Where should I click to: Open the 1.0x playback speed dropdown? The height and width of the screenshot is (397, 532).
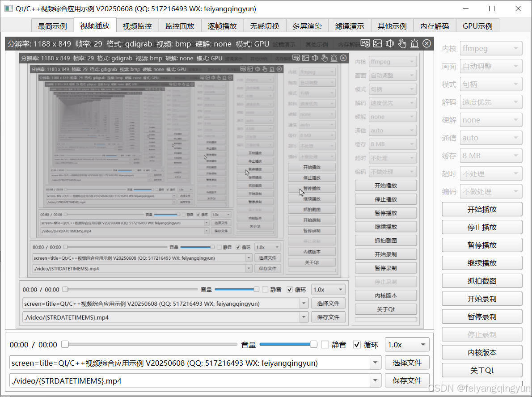(x=407, y=345)
